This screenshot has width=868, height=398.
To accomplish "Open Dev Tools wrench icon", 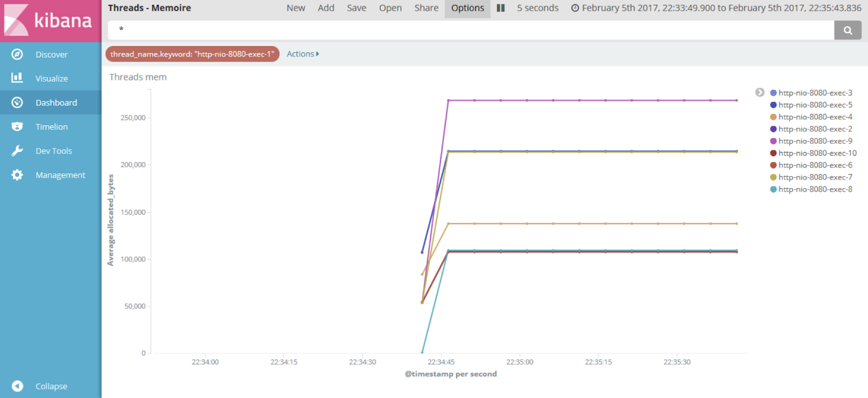I will [17, 151].
